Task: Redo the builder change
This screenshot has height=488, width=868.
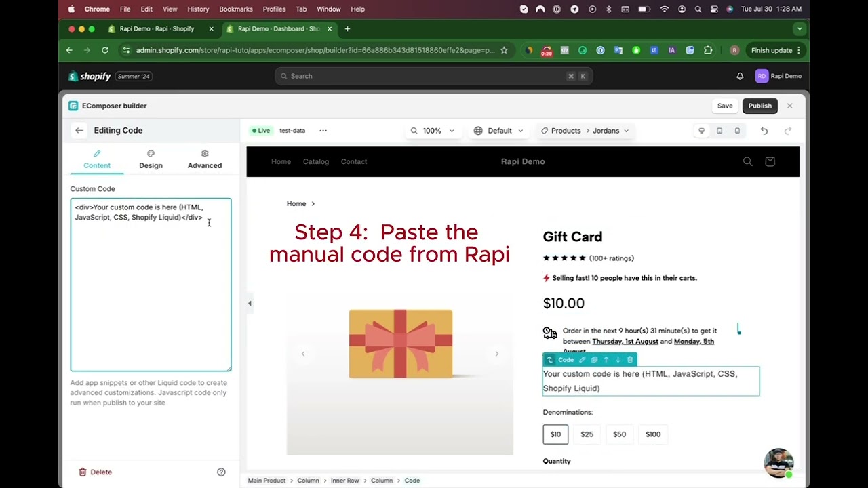Action: coord(787,131)
